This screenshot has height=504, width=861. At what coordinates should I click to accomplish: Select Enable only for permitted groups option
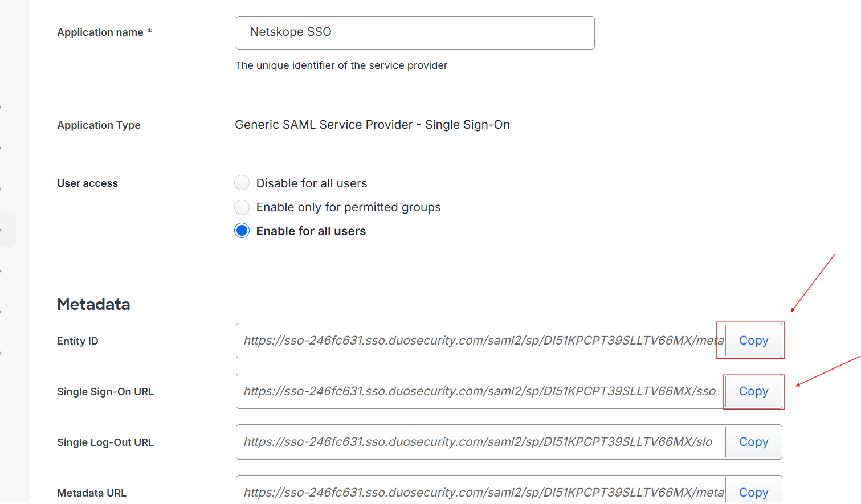click(x=242, y=207)
